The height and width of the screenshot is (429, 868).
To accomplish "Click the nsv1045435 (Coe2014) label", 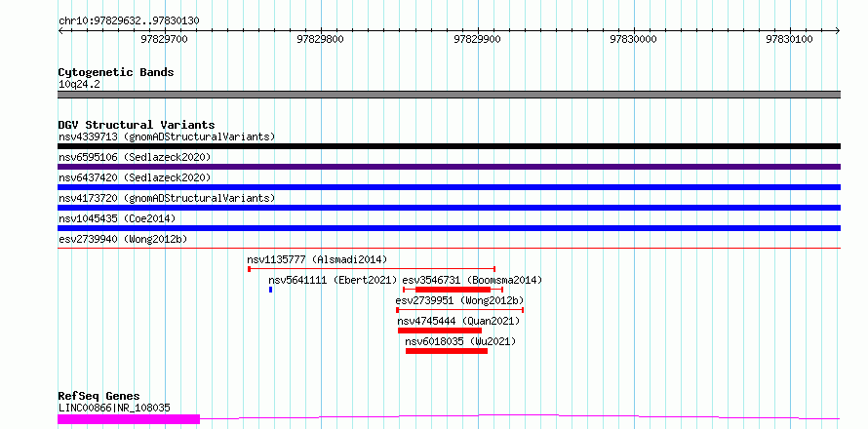I will pyautogui.click(x=117, y=218).
